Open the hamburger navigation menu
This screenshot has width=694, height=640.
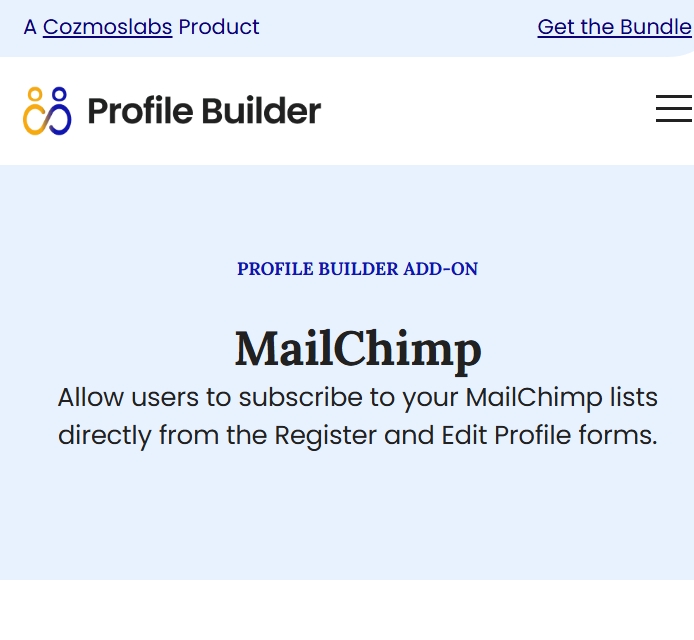coord(674,108)
